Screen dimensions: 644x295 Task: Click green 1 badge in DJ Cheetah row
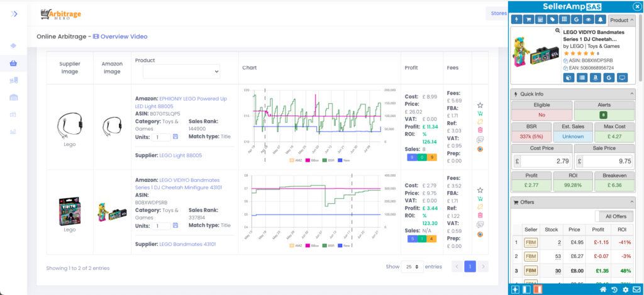click(x=421, y=238)
